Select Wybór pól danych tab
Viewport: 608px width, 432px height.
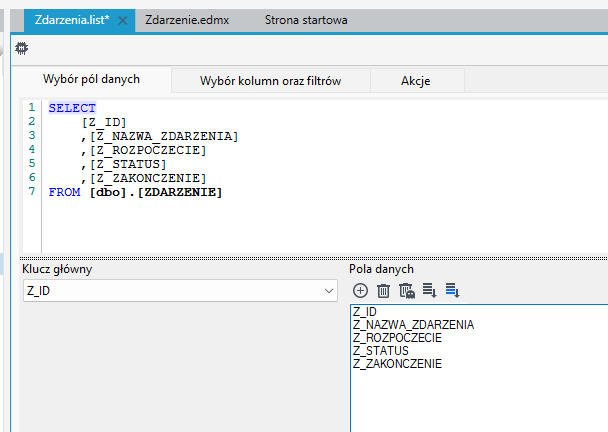tap(92, 79)
